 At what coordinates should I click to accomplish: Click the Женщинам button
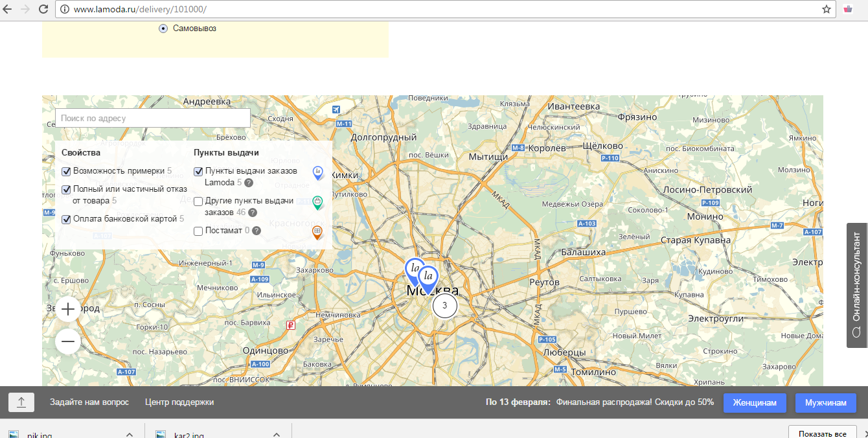pyautogui.click(x=755, y=402)
